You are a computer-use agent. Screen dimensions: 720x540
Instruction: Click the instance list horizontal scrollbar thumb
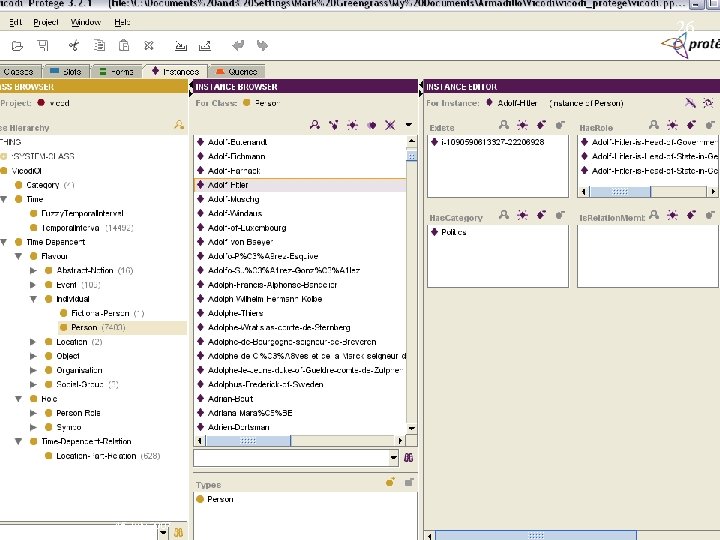tap(248, 441)
